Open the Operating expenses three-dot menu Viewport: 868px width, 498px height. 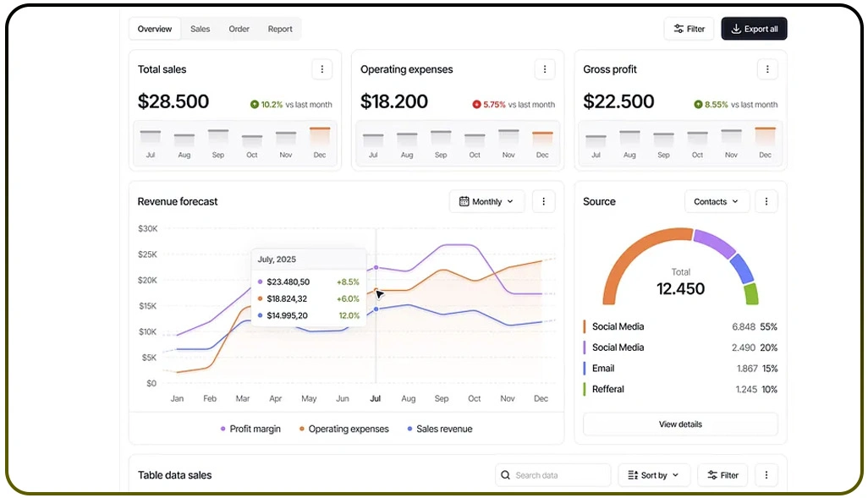tap(545, 69)
